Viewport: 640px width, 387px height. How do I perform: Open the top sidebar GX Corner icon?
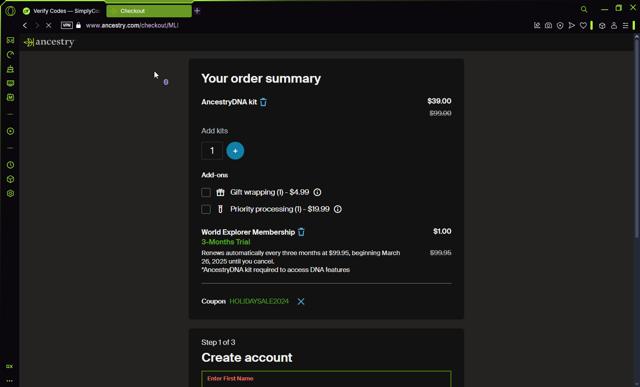tap(10, 40)
